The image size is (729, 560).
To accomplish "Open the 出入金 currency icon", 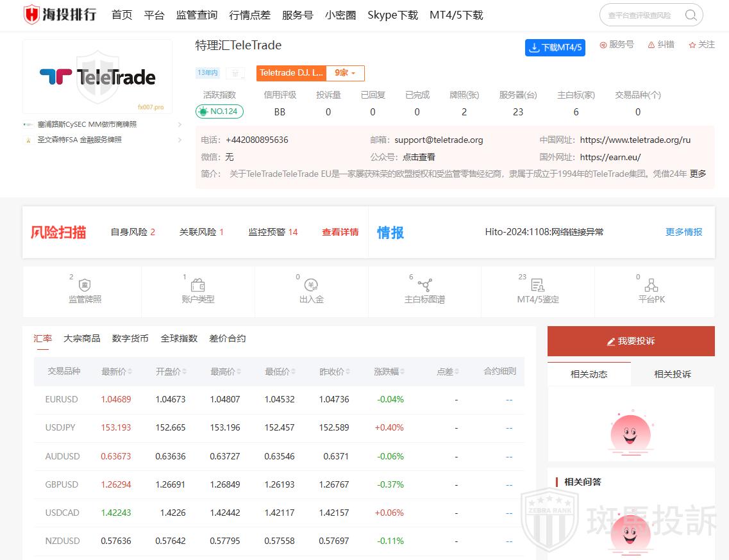I will 312,285.
